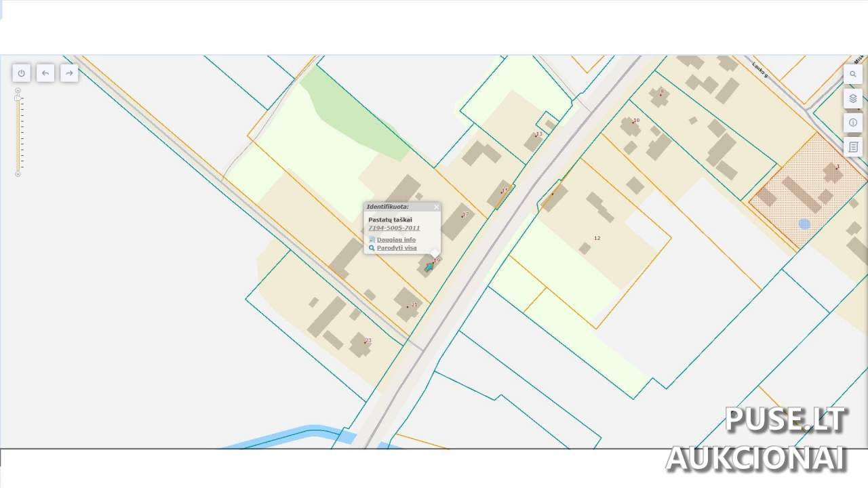Viewport: 868px width, 488px height.
Task: Click the Identifikuota popup title
Action: click(388, 206)
